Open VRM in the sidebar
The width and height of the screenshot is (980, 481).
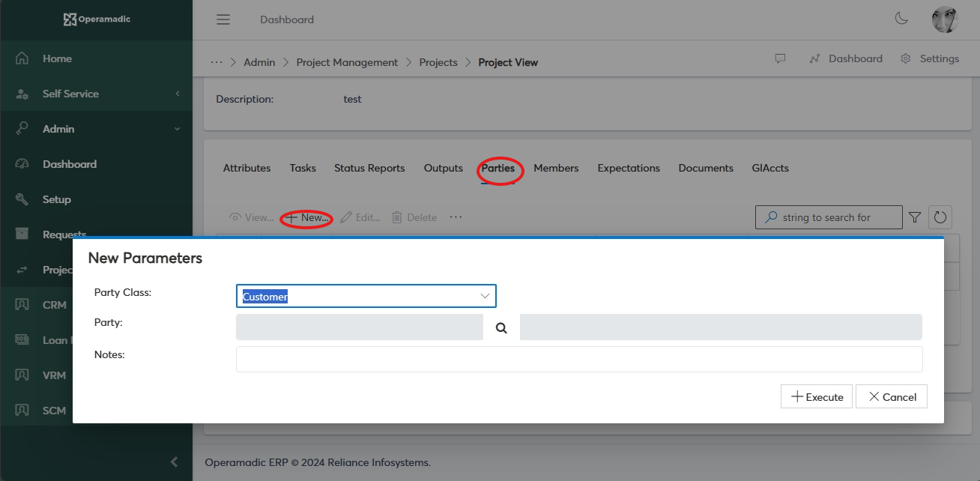point(55,375)
